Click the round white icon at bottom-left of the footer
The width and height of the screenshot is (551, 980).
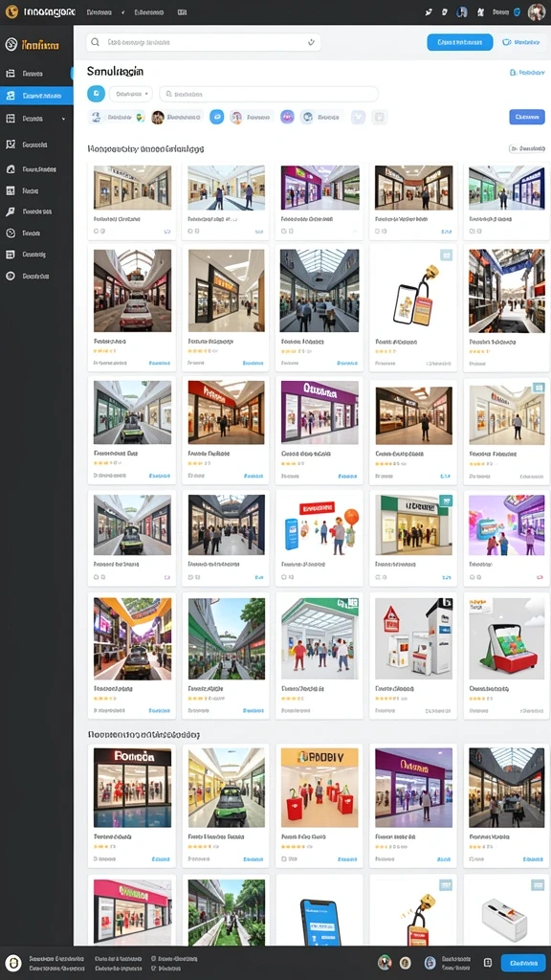(x=13, y=963)
